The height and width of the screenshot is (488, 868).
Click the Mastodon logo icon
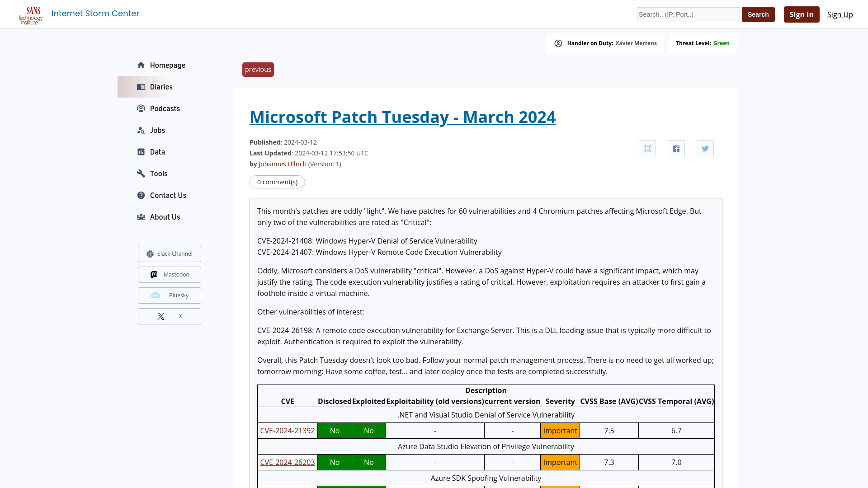[154, 275]
